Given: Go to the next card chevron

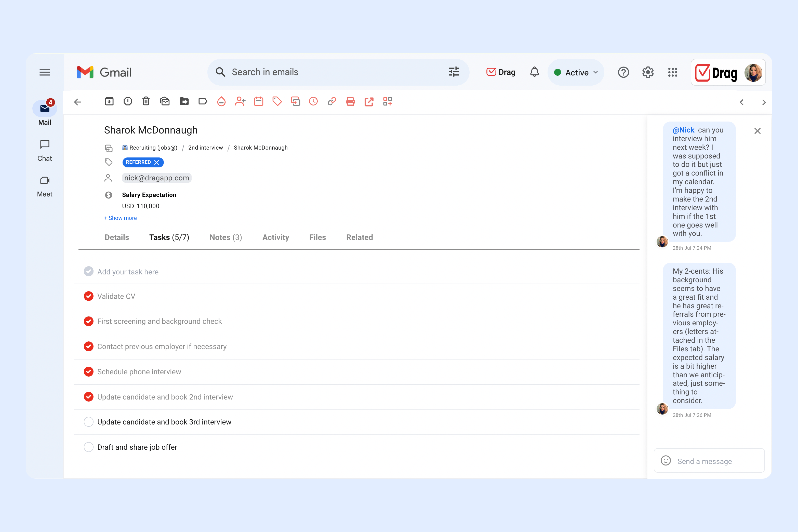Looking at the screenshot, I should coord(764,102).
